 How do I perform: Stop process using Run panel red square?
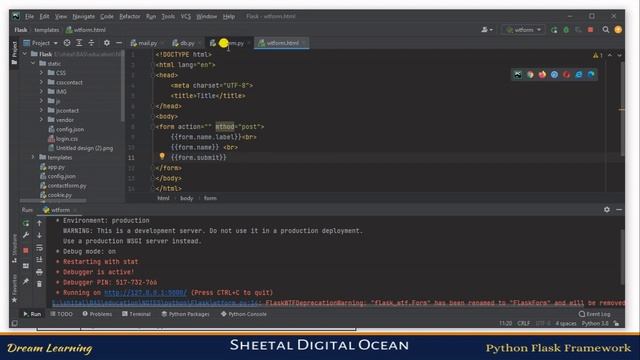[26, 250]
